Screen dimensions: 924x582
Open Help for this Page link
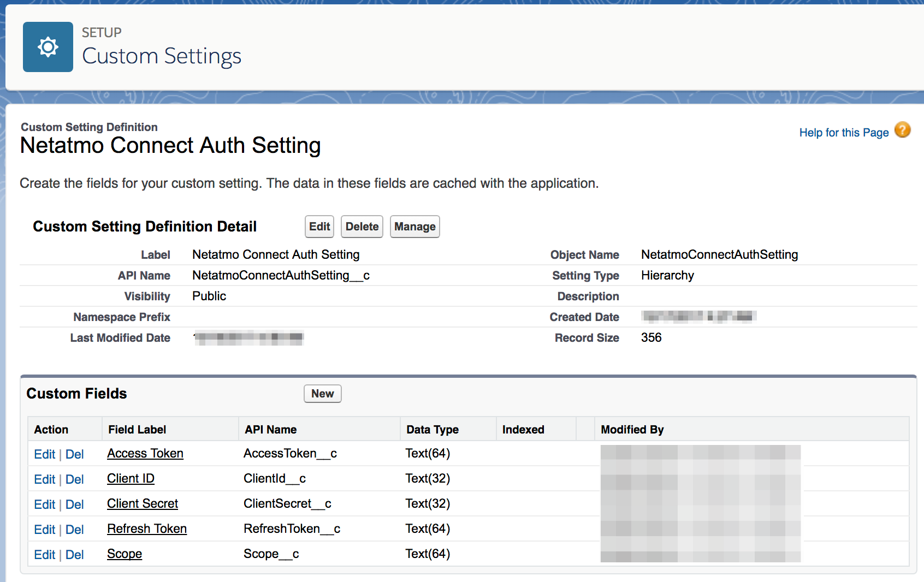pyautogui.click(x=844, y=133)
